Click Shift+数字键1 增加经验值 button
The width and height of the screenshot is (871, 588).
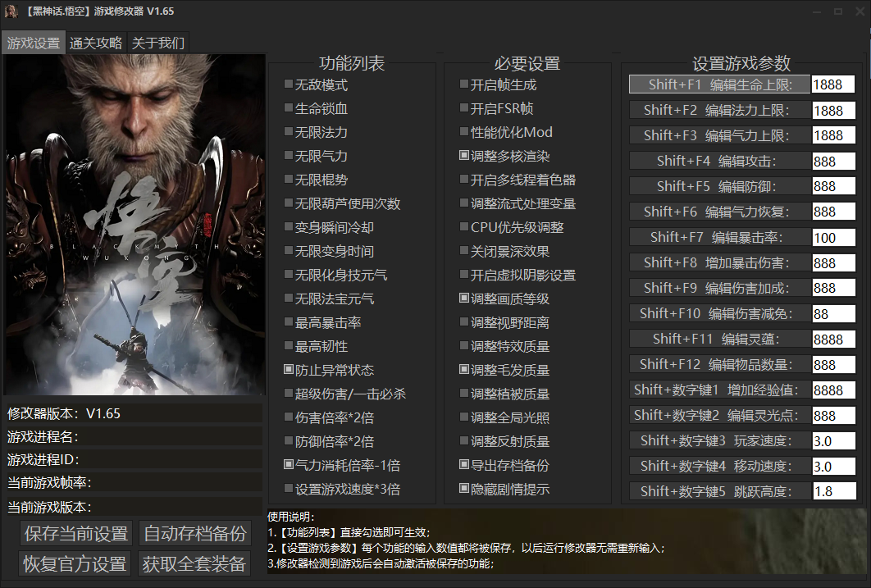[720, 390]
